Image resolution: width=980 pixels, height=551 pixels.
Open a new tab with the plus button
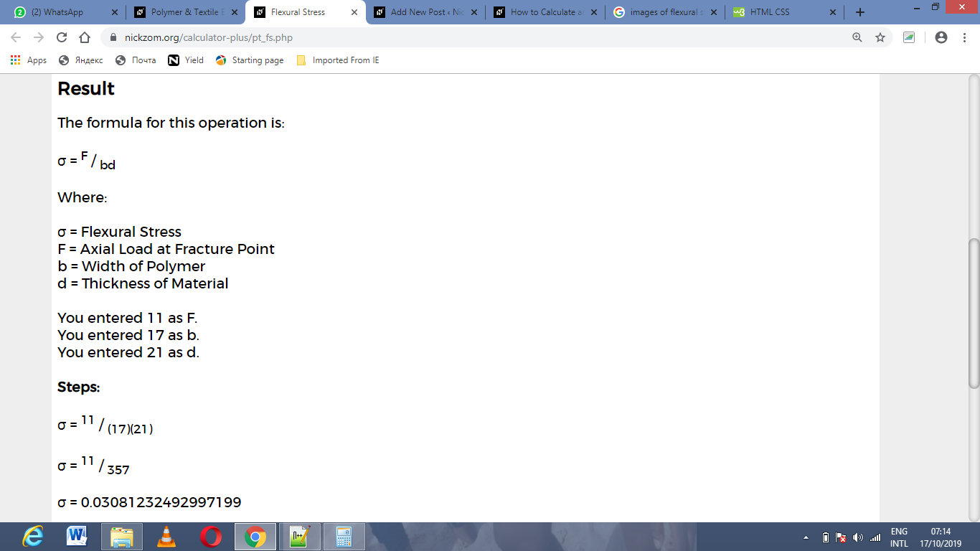[860, 12]
